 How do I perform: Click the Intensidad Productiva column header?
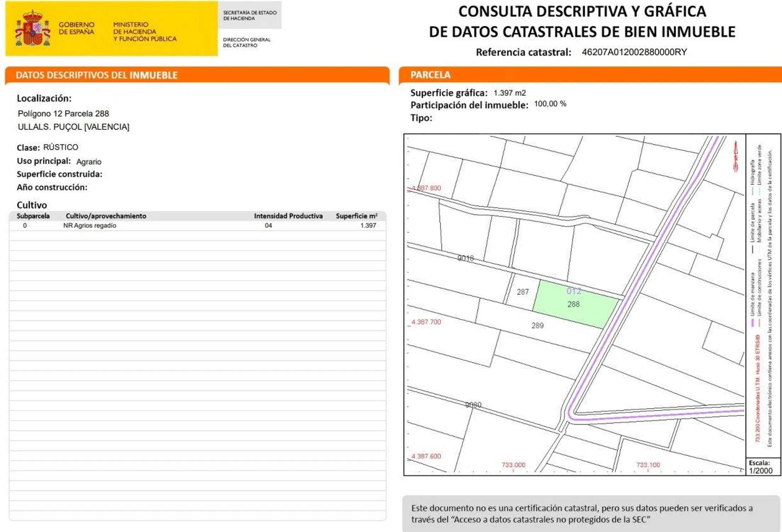click(288, 216)
